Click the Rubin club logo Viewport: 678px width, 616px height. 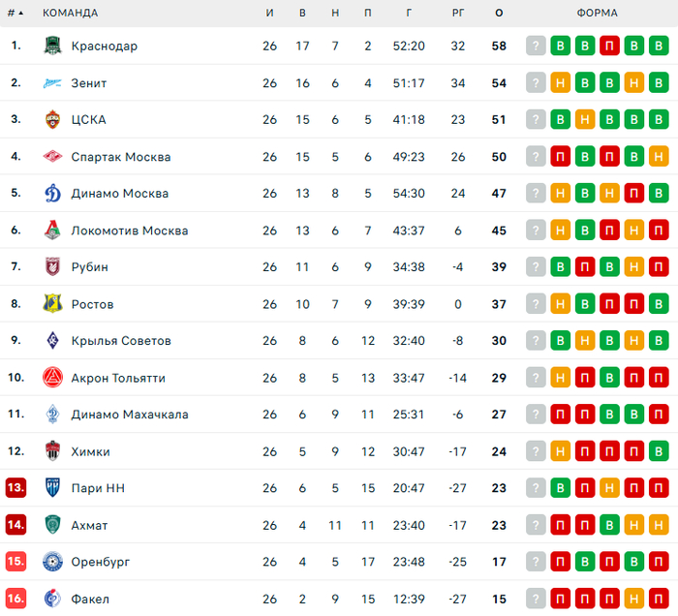click(x=53, y=267)
